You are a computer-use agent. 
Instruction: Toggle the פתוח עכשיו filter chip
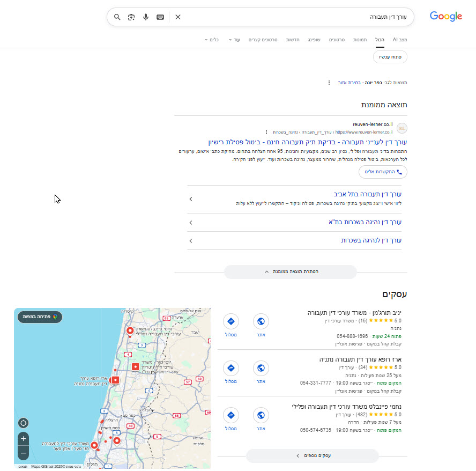390,57
